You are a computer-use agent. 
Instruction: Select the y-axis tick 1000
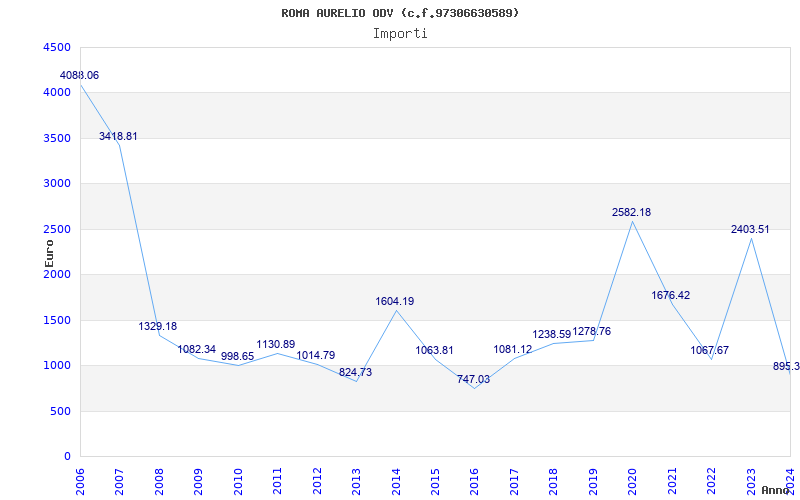pos(58,366)
